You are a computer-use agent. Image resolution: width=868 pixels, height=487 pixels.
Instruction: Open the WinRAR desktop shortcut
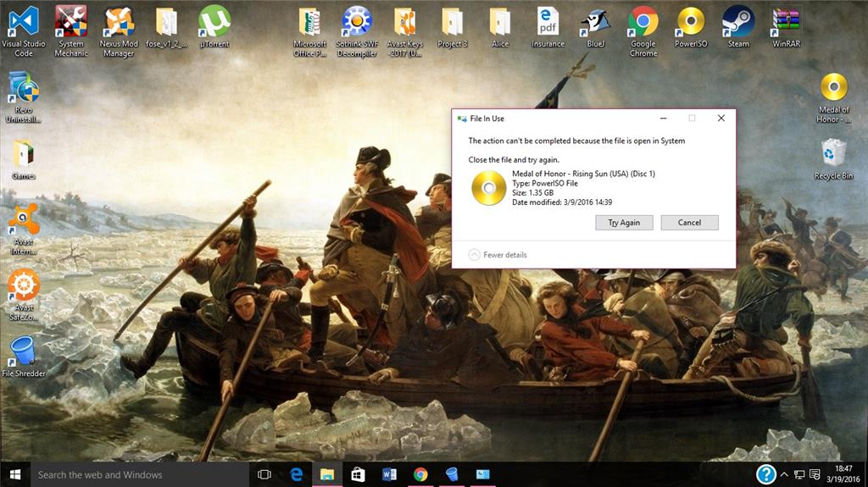coord(786,26)
